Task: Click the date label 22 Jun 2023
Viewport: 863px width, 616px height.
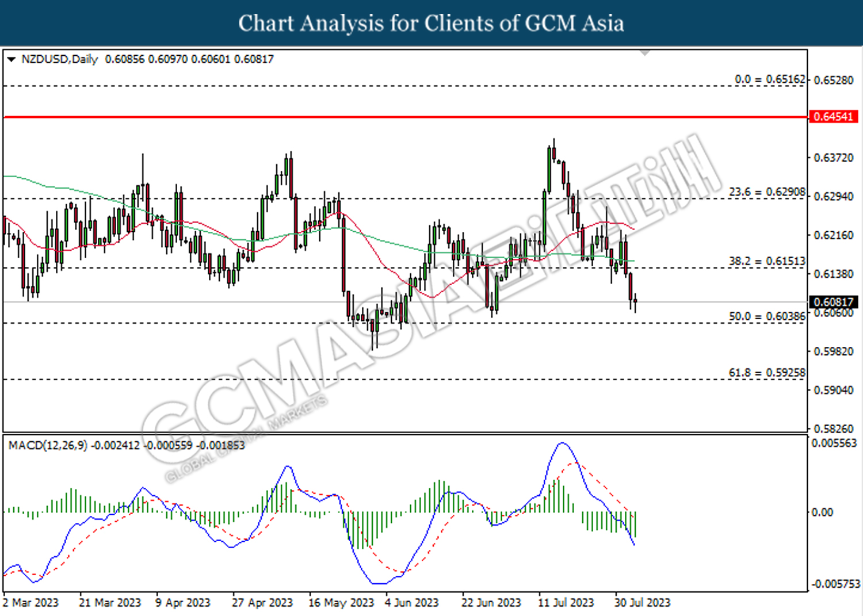Action: pos(491,602)
